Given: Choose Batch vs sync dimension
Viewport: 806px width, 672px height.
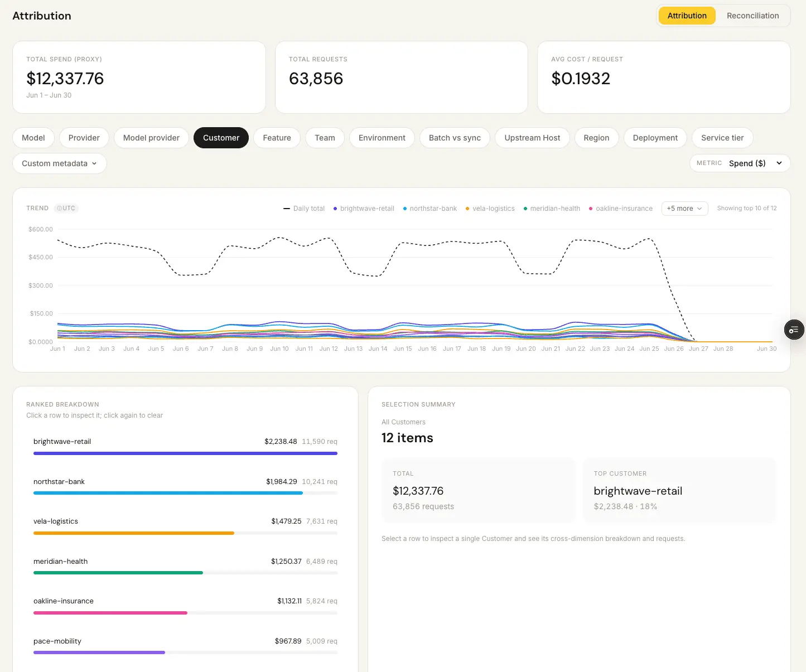Looking at the screenshot, I should pos(455,138).
